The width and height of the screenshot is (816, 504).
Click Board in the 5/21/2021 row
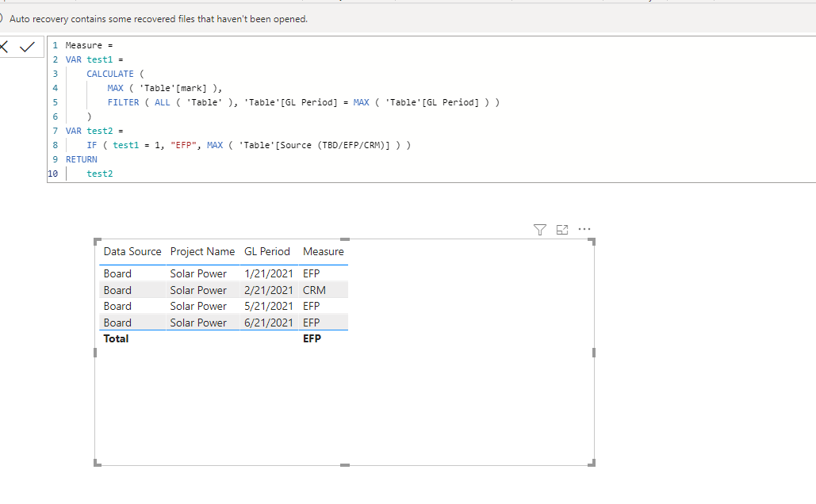[117, 307]
